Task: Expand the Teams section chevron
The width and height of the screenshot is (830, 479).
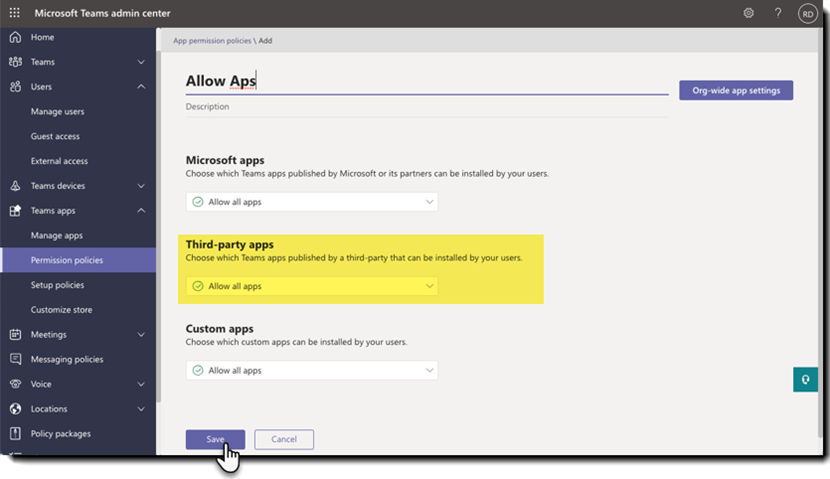Action: (141, 62)
